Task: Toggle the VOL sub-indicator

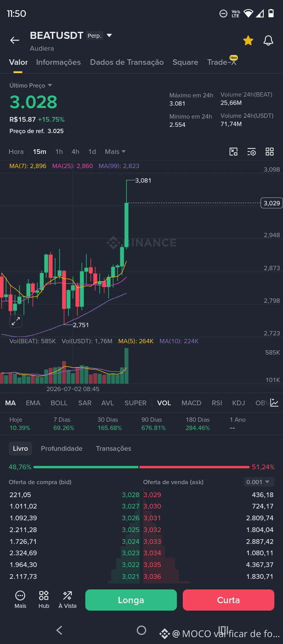Action: 164,403
